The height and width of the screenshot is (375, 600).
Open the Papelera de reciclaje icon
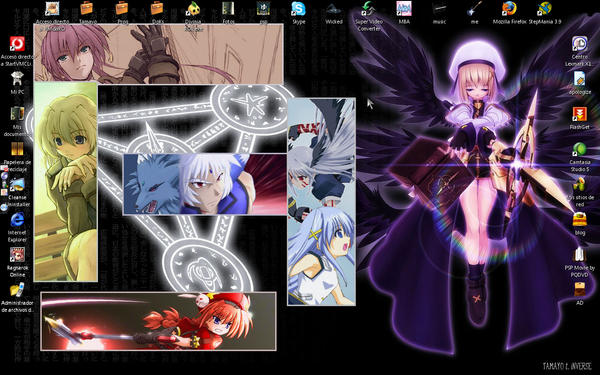click(x=17, y=149)
